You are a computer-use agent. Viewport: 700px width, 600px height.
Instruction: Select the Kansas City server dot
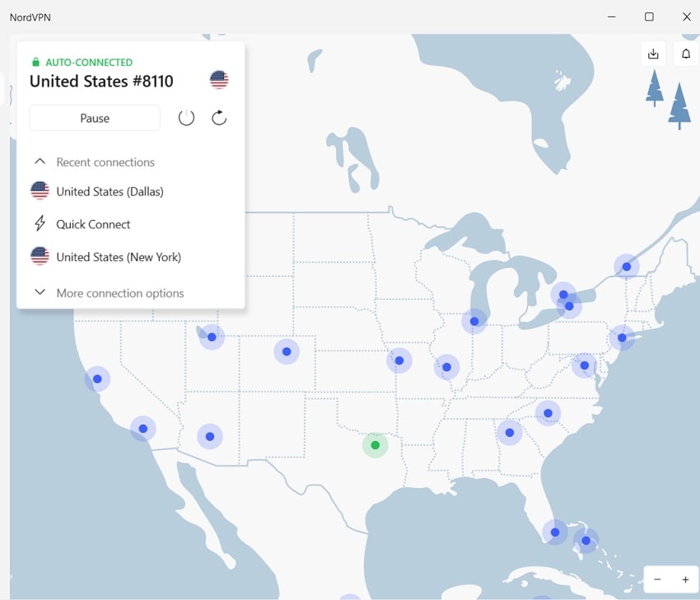399,360
